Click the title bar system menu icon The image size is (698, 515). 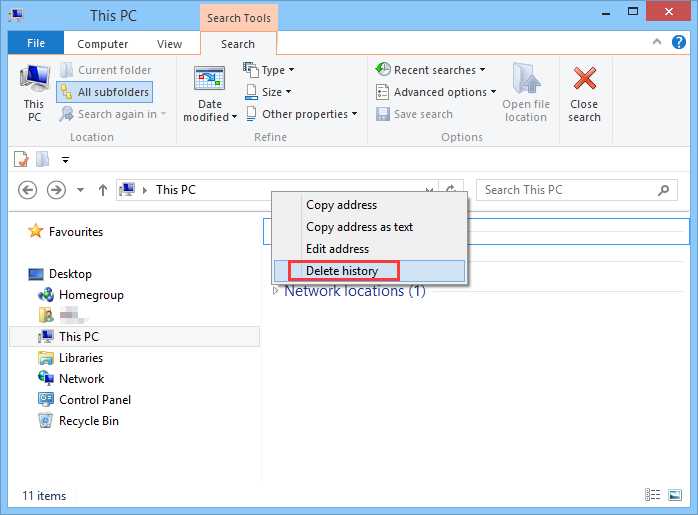point(16,16)
